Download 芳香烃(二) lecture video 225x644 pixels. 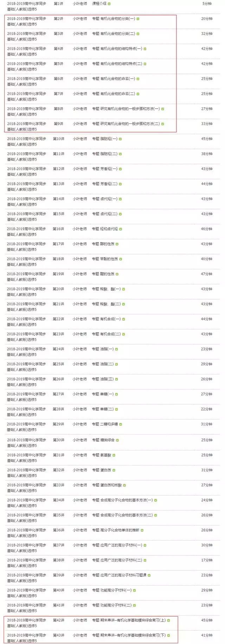(121, 183)
